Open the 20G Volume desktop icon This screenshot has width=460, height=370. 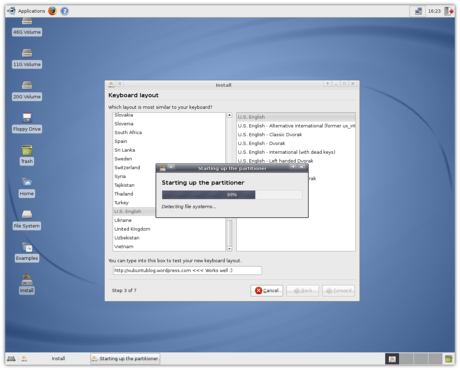(27, 91)
